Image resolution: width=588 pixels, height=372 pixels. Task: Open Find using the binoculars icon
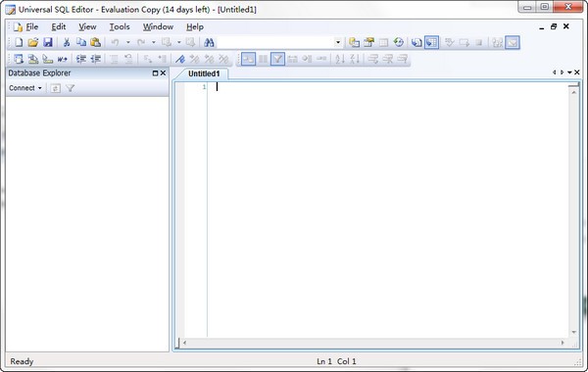pos(209,42)
